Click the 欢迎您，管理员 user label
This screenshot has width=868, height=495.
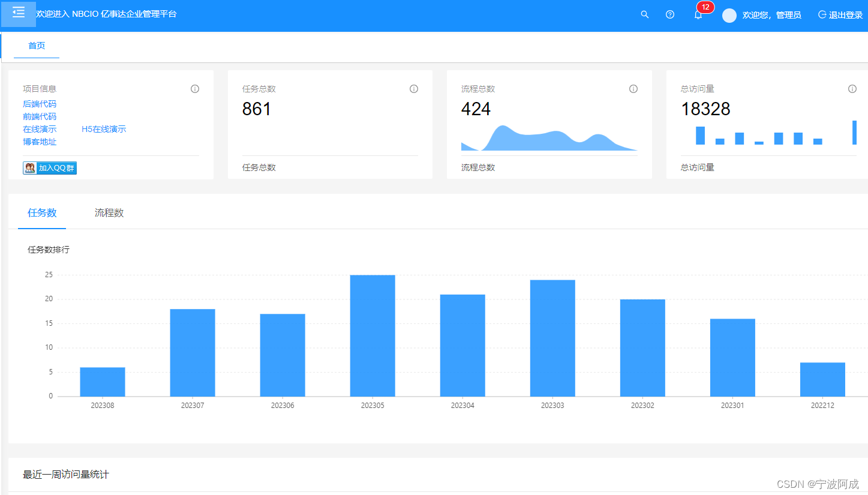pyautogui.click(x=771, y=15)
